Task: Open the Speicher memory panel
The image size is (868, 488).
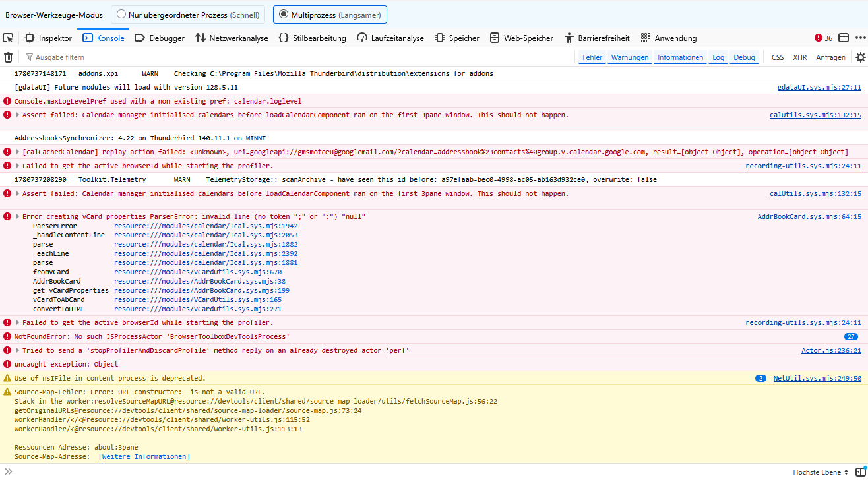Action: pos(457,38)
